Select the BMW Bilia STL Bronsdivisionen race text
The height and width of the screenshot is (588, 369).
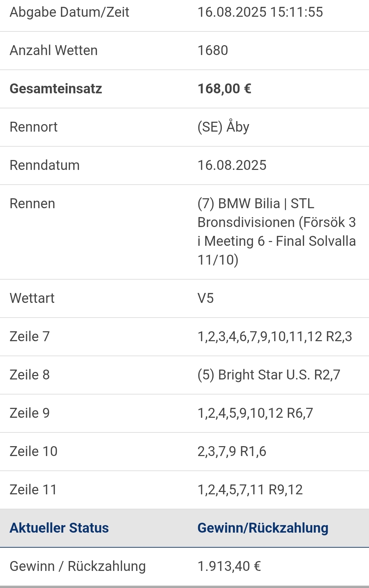pyautogui.click(x=277, y=232)
